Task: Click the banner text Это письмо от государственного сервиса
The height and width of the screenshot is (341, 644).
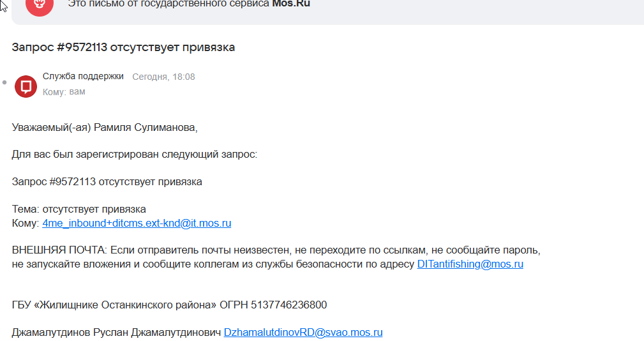Action: [168, 4]
